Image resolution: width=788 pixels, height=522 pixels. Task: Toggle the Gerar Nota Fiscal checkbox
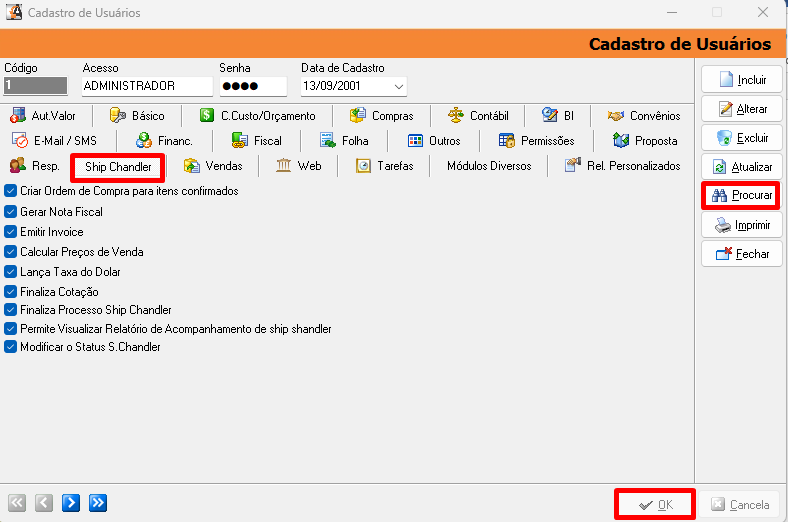point(11,212)
